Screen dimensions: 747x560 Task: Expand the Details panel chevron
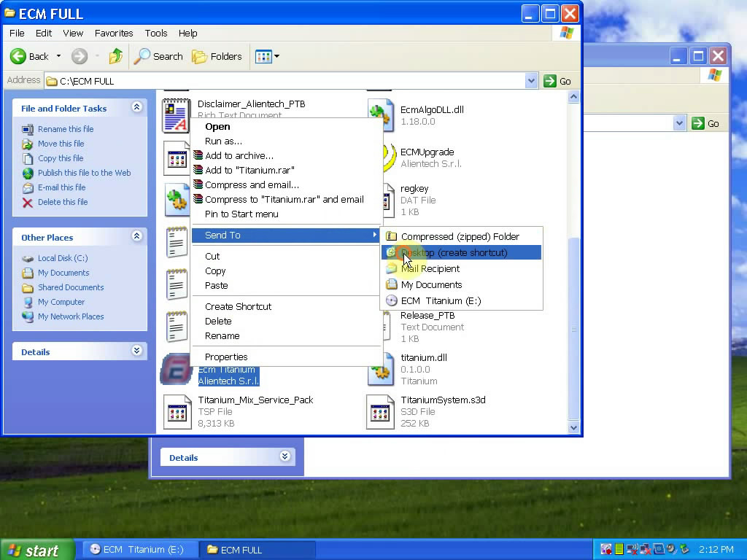[136, 351]
